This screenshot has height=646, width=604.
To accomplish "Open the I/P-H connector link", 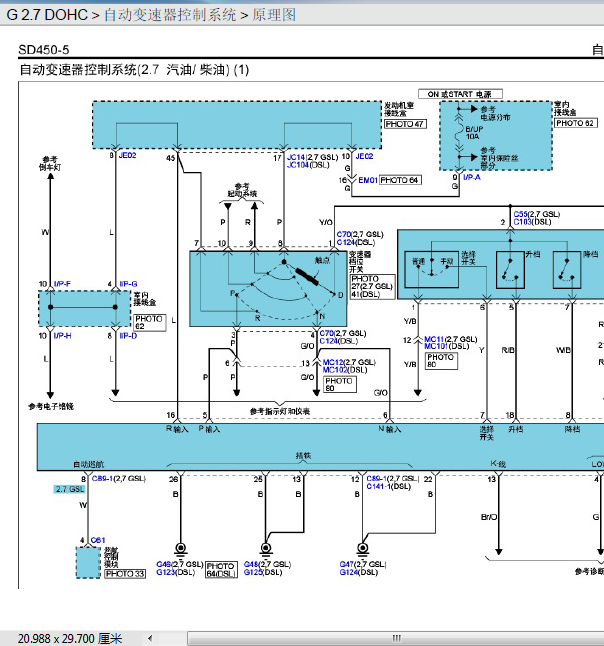I will pyautogui.click(x=62, y=336).
